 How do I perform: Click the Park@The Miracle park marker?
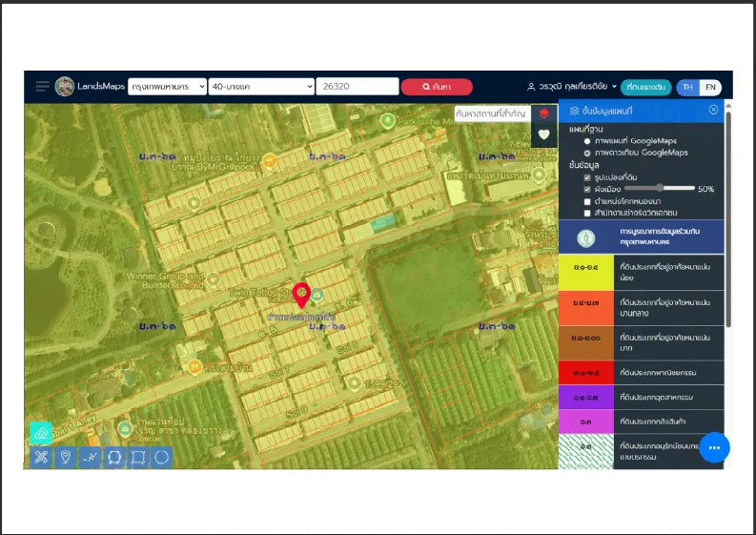tap(387, 120)
